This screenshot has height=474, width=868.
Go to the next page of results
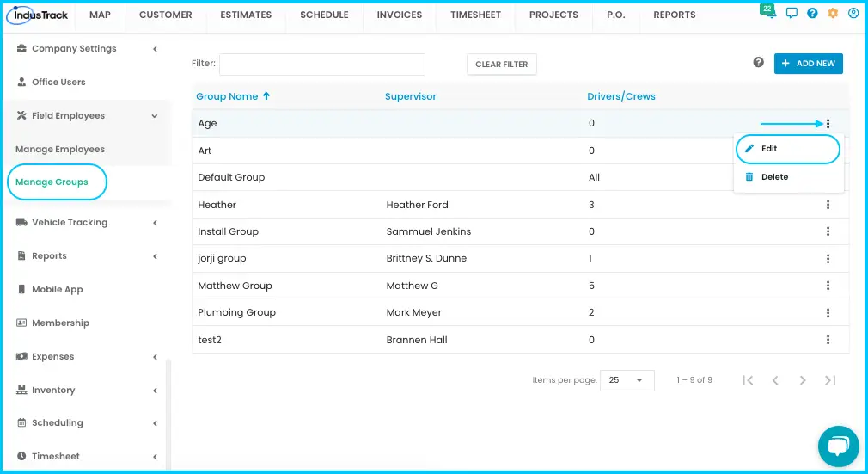coord(803,380)
